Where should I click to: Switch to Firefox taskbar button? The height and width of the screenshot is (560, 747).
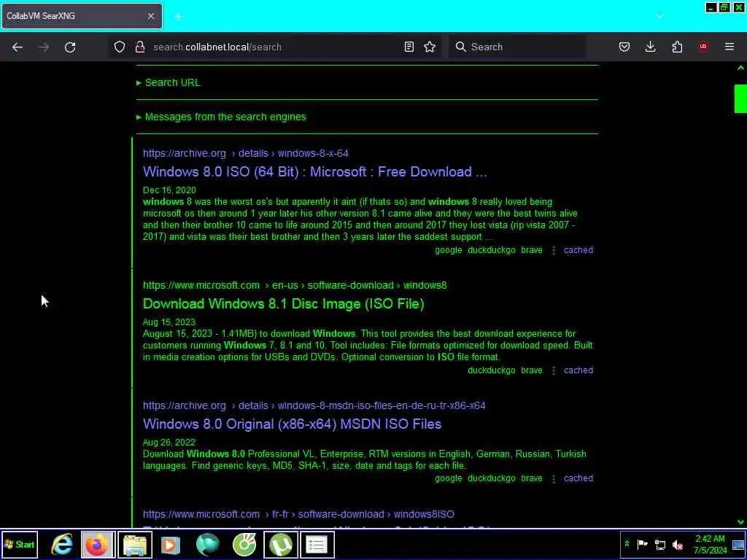(97, 544)
